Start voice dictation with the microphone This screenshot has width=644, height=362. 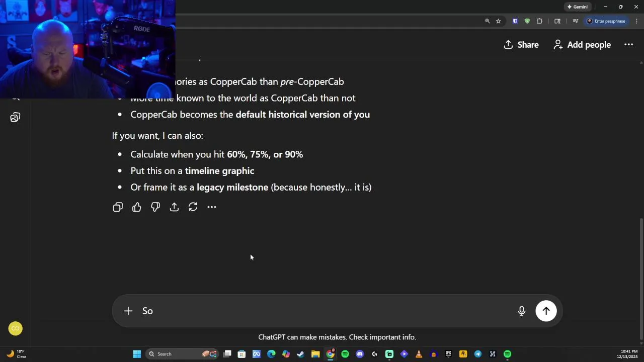[522, 311]
